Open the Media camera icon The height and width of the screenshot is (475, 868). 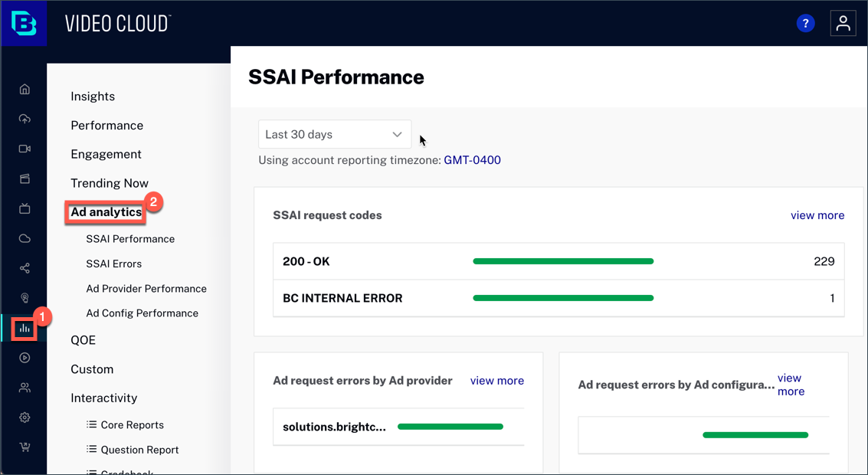click(24, 148)
